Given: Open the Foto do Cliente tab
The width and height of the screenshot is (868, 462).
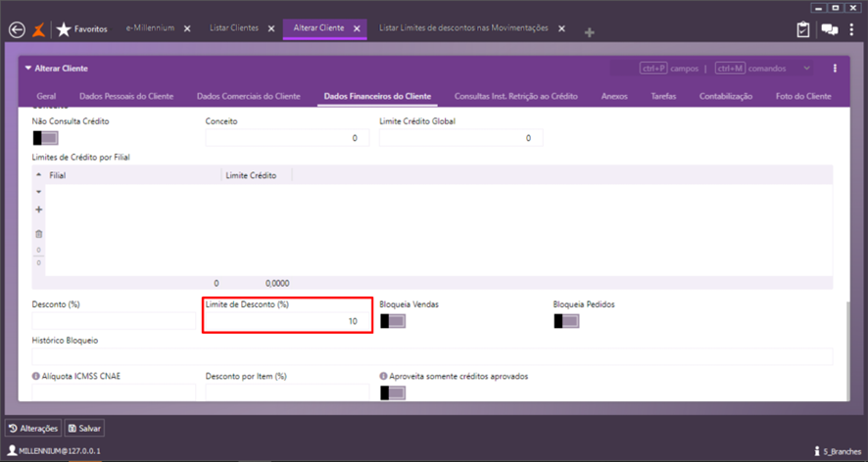Looking at the screenshot, I should tap(803, 96).
